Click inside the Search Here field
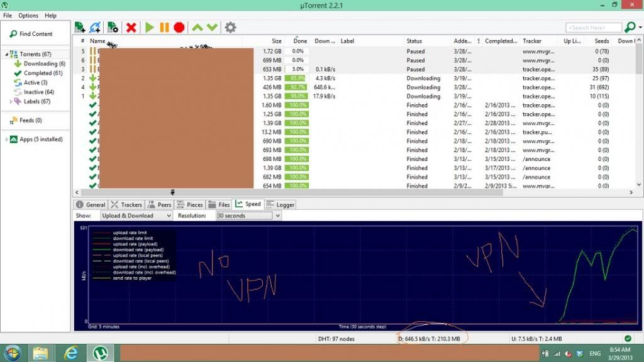 594,28
